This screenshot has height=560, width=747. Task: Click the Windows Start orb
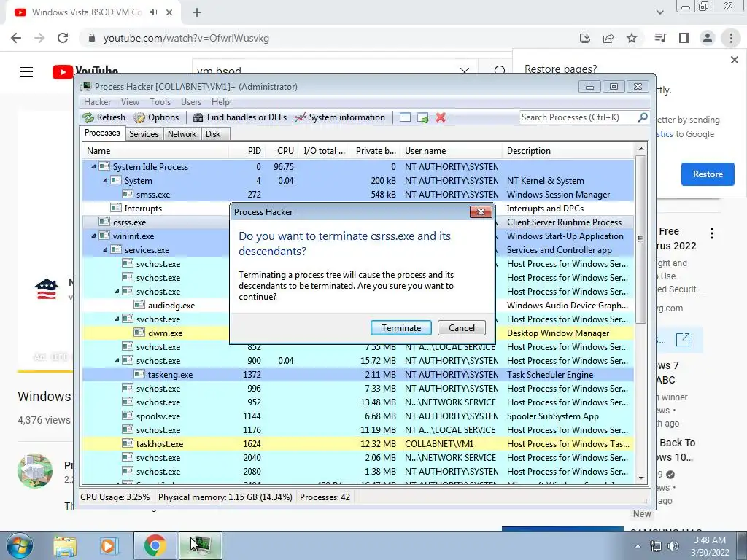19,545
